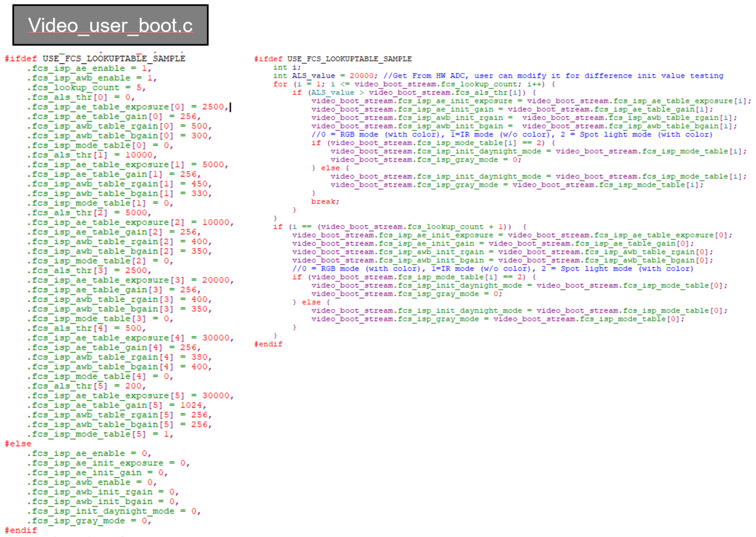The image size is (756, 537).
Task: Click the fcs_isp_mode_table[5] = 1 line
Action: pos(100,434)
